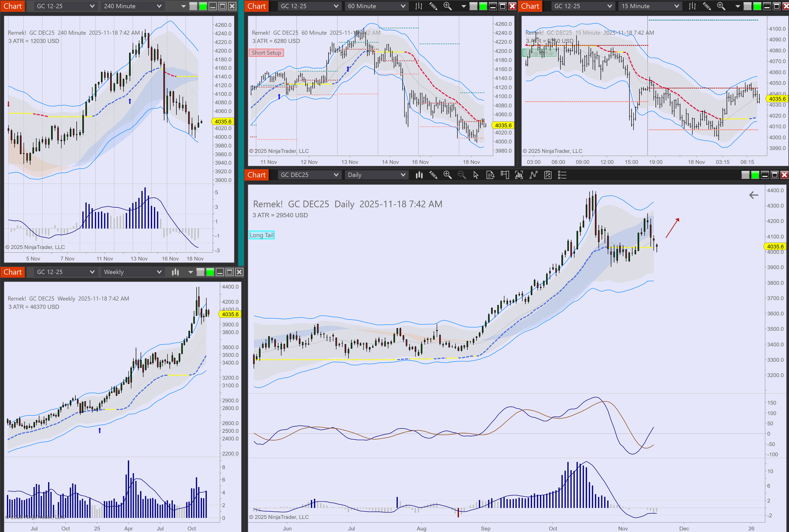Select the cursor pointer tool in Daily chart
This screenshot has width=789, height=532.
click(476, 175)
